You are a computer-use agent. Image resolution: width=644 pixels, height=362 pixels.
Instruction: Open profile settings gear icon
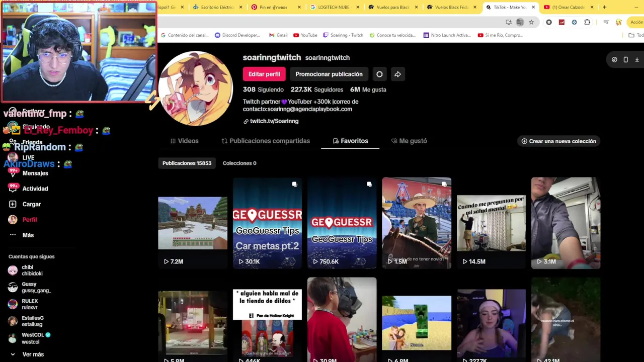379,74
